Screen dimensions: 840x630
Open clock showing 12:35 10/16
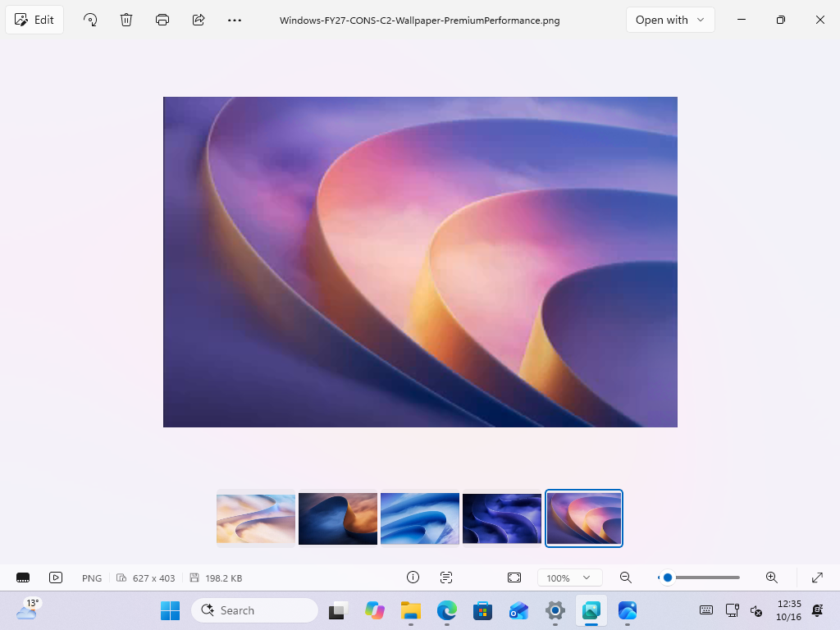pyautogui.click(x=788, y=610)
